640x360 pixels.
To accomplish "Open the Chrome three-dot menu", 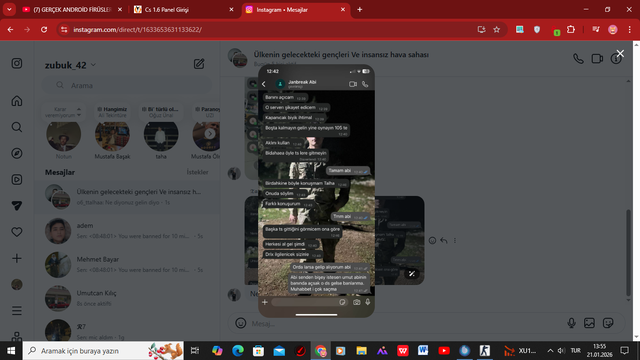I will pos(629,29).
